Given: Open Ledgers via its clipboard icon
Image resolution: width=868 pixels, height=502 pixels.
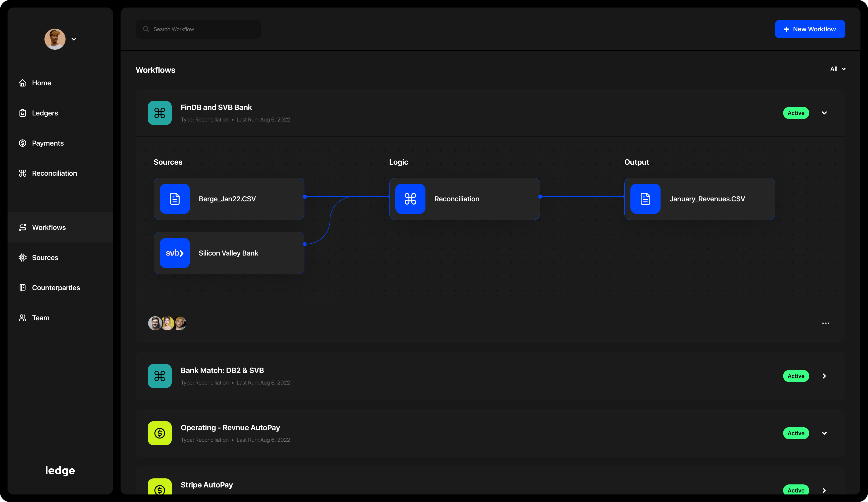Looking at the screenshot, I should 23,113.
